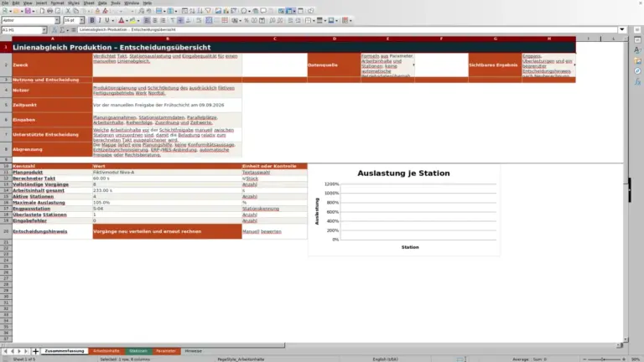Toggle Freeze Rows and Columns button
644x362 pixels.
pyautogui.click(x=289, y=11)
